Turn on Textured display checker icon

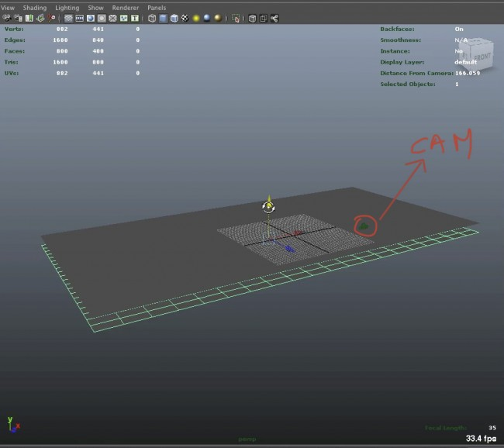click(x=185, y=18)
